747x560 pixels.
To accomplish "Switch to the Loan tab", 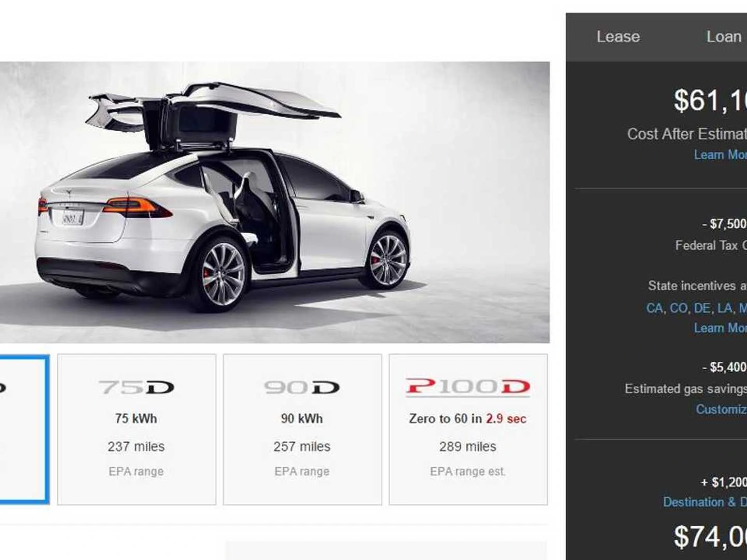I will [724, 37].
